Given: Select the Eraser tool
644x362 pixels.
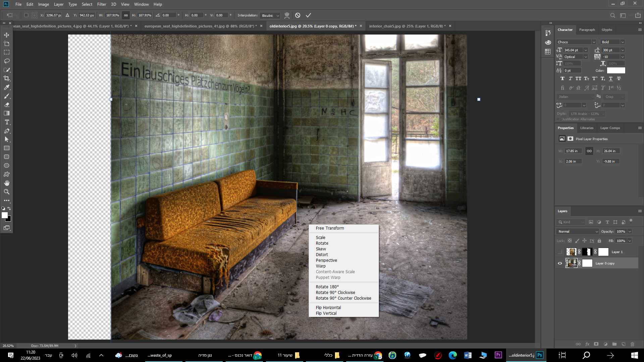Looking at the screenshot, I should (7, 105).
